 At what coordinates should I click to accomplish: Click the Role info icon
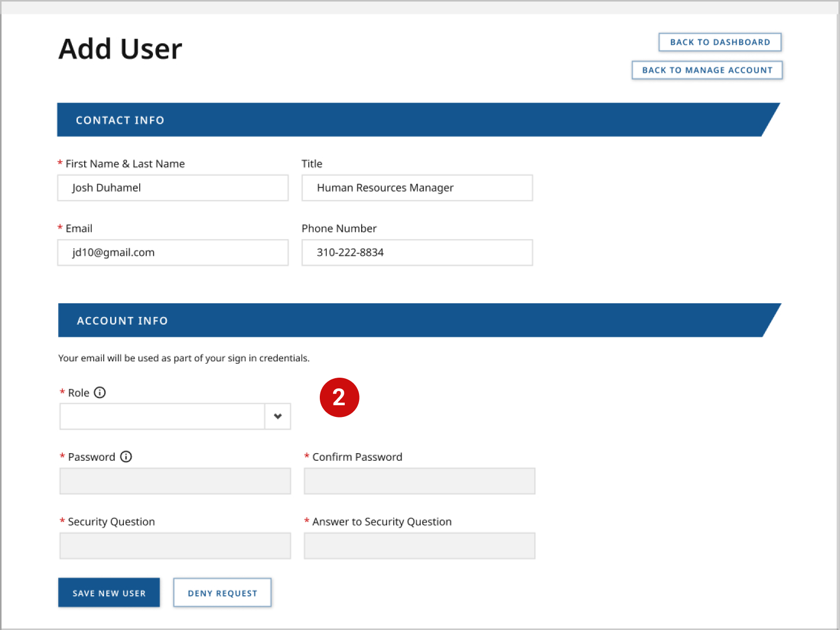coord(100,392)
